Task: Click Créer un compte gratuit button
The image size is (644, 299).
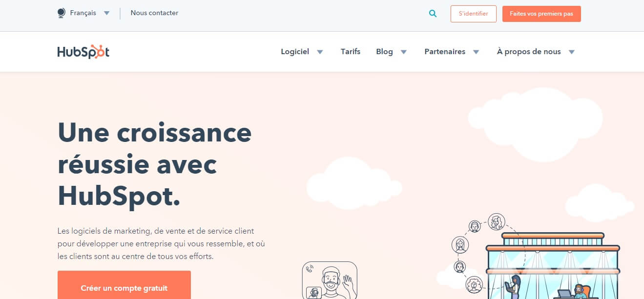Action: click(124, 288)
